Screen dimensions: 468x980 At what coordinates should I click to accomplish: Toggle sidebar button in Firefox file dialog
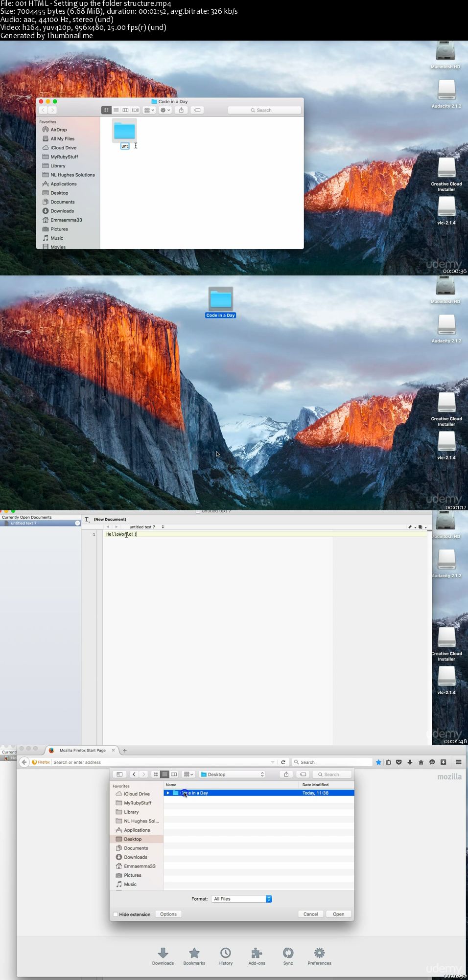coord(119,775)
